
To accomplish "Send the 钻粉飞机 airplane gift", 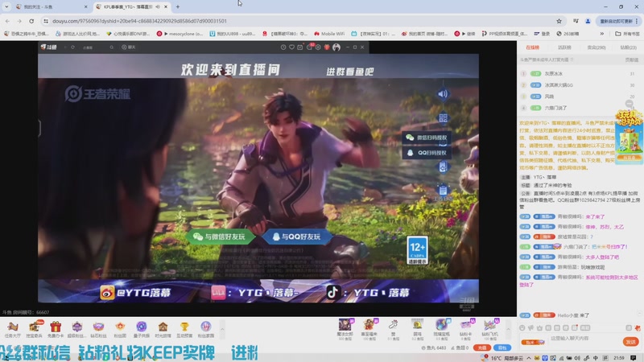I will 489,329.
